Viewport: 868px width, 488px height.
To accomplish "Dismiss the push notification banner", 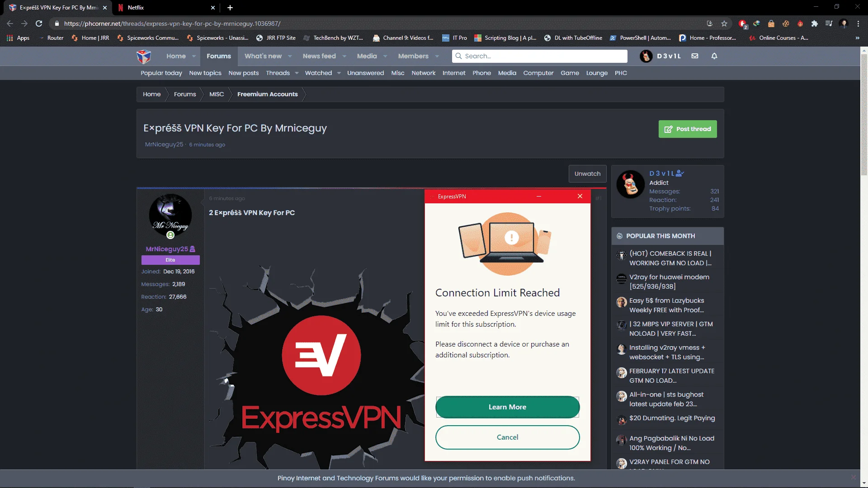I will click(854, 477).
